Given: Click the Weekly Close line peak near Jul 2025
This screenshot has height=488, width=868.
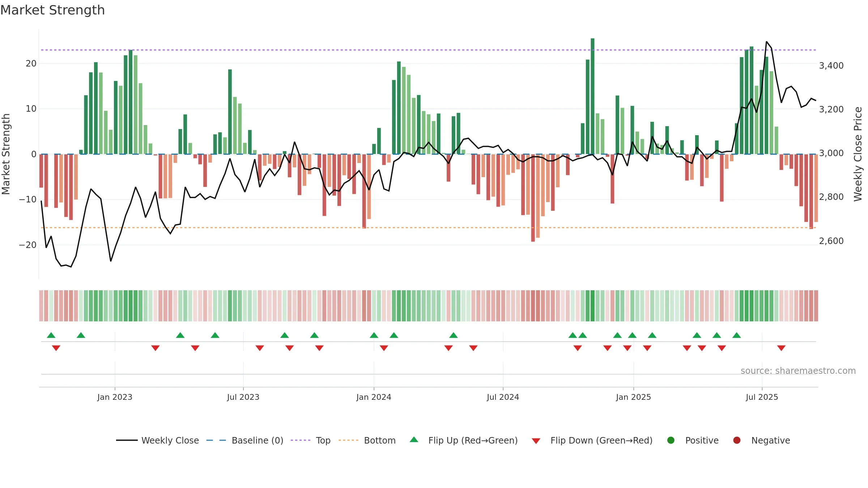Looking at the screenshot, I should coord(766,42).
